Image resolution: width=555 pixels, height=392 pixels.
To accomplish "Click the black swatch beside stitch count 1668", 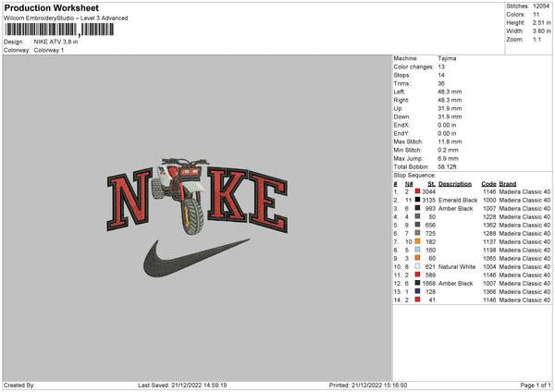I will click(x=418, y=283).
